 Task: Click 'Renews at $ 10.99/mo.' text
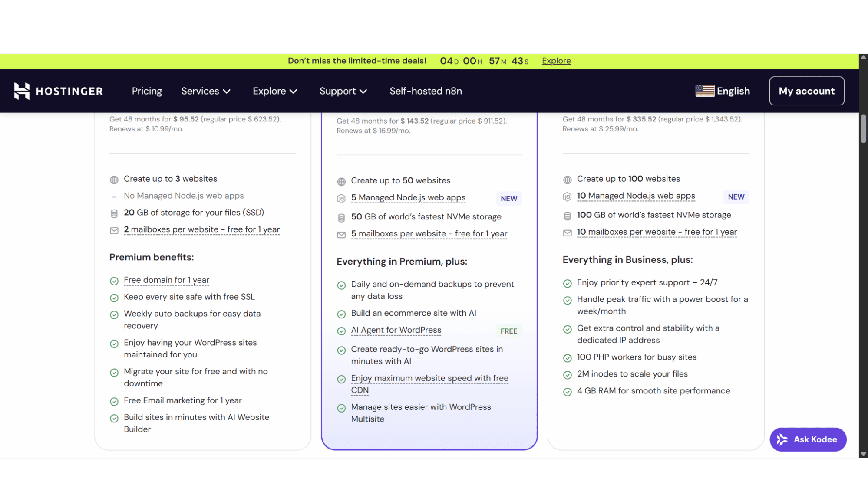point(146,129)
